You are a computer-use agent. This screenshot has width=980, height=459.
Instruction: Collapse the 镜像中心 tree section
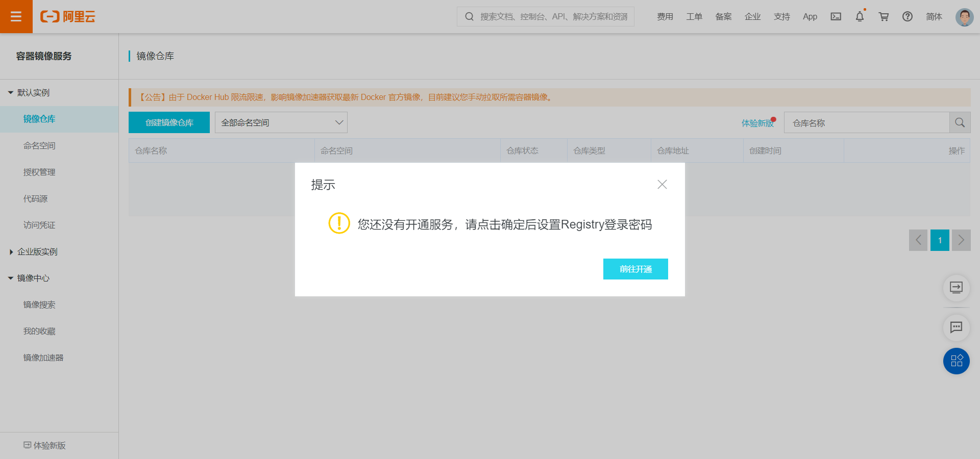pos(11,278)
